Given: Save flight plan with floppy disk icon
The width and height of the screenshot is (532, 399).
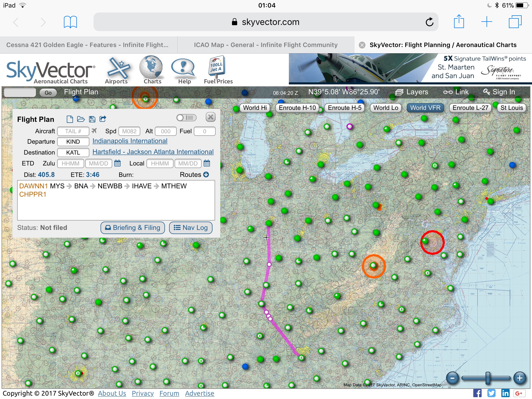Looking at the screenshot, I should [x=92, y=119].
